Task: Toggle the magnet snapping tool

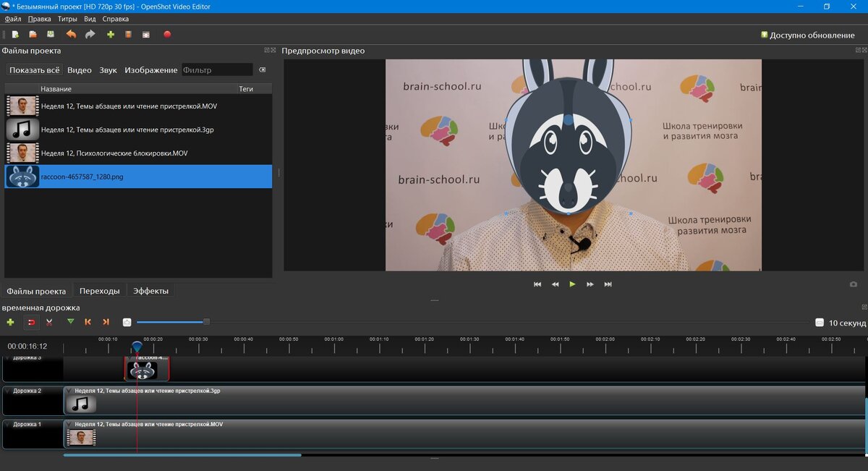Action: point(31,322)
